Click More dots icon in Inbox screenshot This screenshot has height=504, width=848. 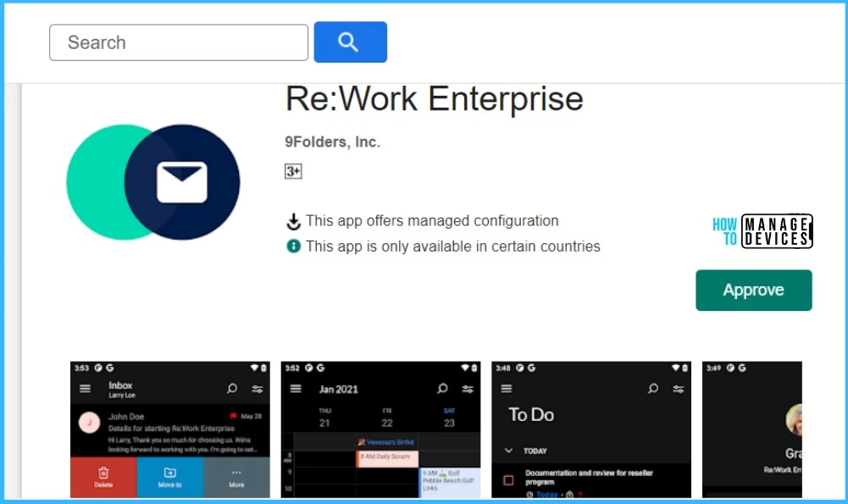coord(236,473)
